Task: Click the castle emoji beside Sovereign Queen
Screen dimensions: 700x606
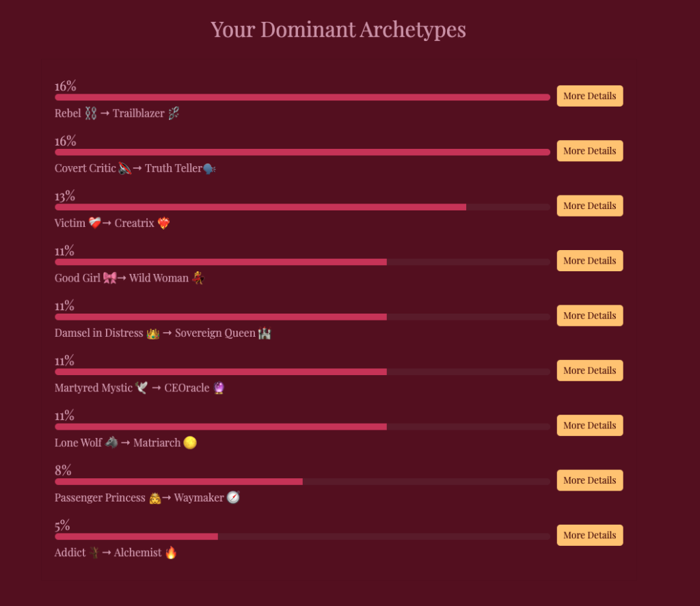Action: pos(265,333)
